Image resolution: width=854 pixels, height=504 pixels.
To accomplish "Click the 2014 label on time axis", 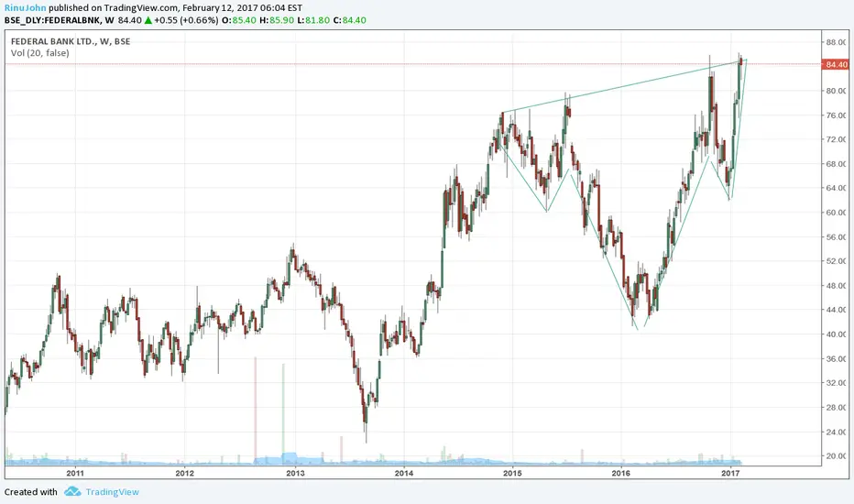I will pos(404,473).
